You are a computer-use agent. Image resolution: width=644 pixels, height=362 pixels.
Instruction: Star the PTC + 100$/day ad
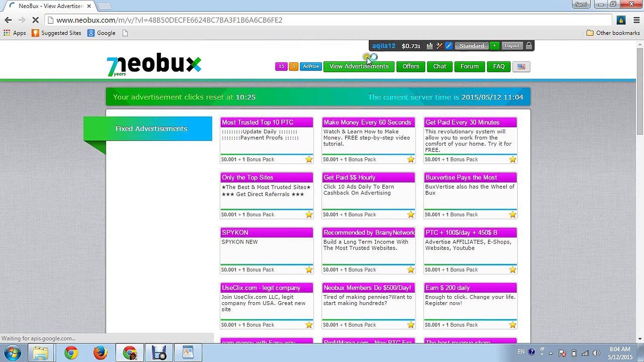pyautogui.click(x=512, y=270)
